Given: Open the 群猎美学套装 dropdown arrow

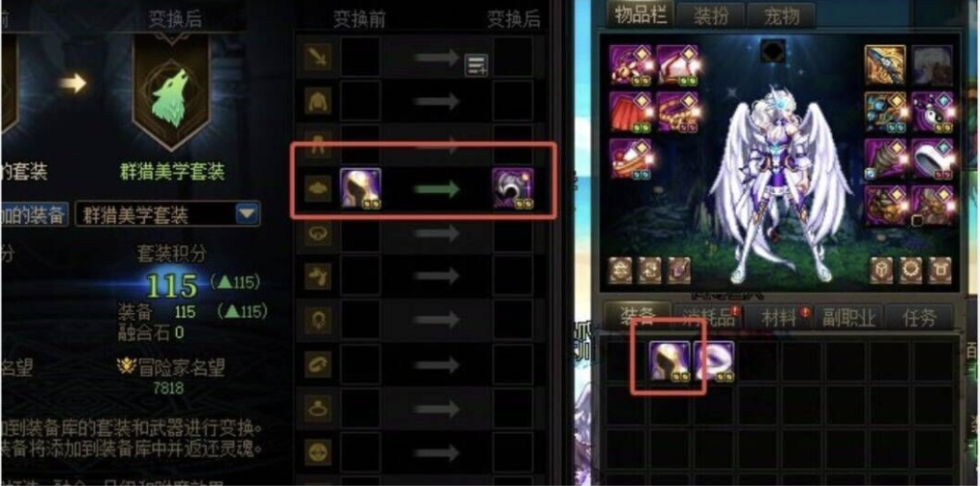Looking at the screenshot, I should tap(247, 215).
